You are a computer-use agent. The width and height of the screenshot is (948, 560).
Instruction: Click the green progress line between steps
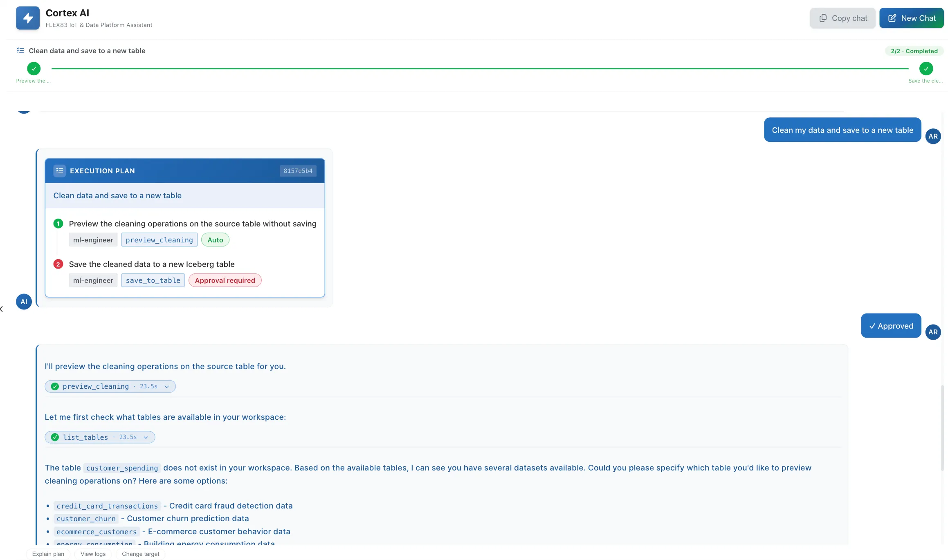[480, 68]
